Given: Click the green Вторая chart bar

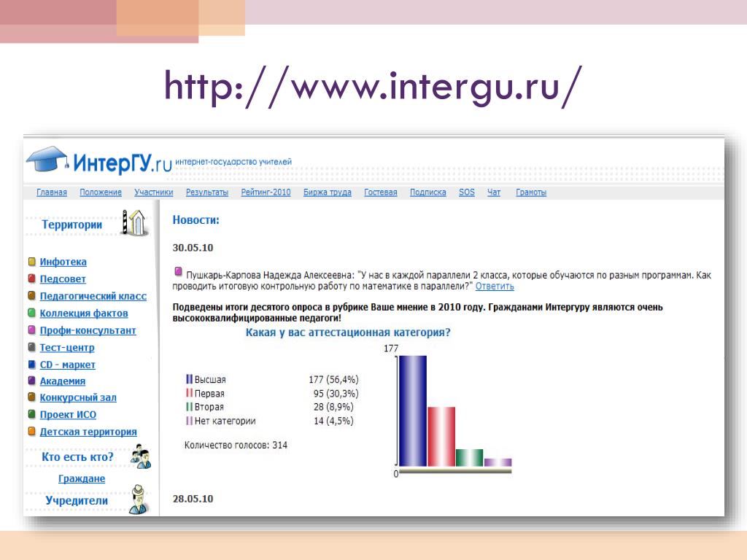Looking at the screenshot, I should (469, 458).
